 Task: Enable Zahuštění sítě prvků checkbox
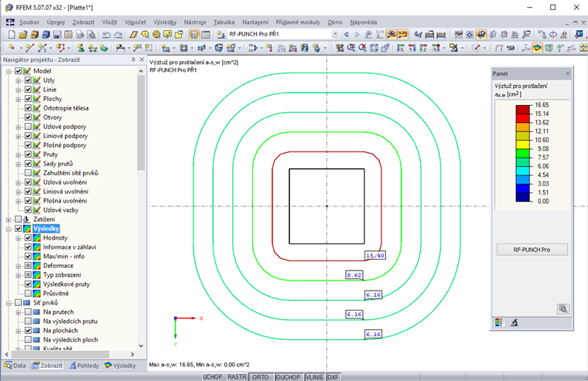coord(28,172)
